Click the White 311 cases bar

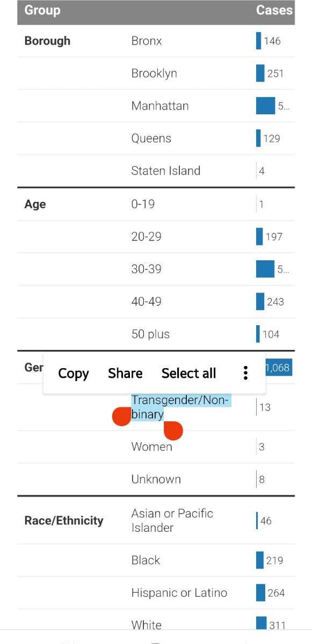[x=261, y=624]
